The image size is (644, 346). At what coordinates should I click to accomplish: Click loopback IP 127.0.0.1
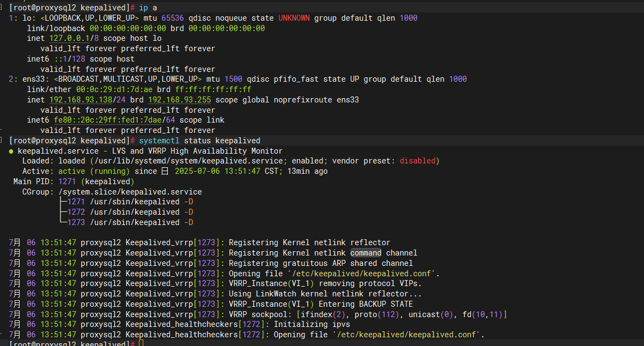pyautogui.click(x=69, y=38)
